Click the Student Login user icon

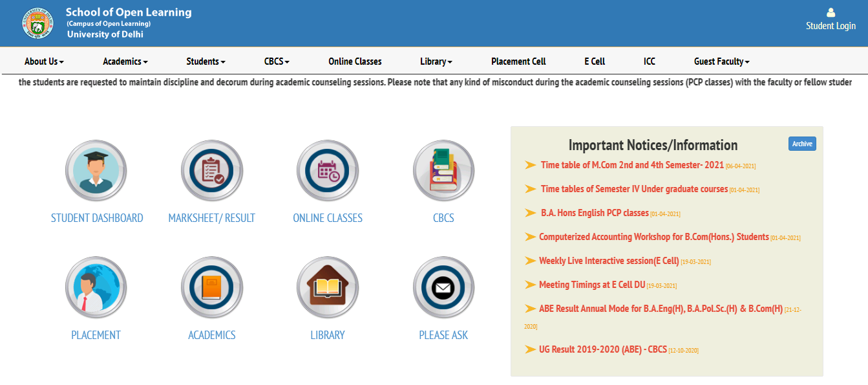(831, 12)
